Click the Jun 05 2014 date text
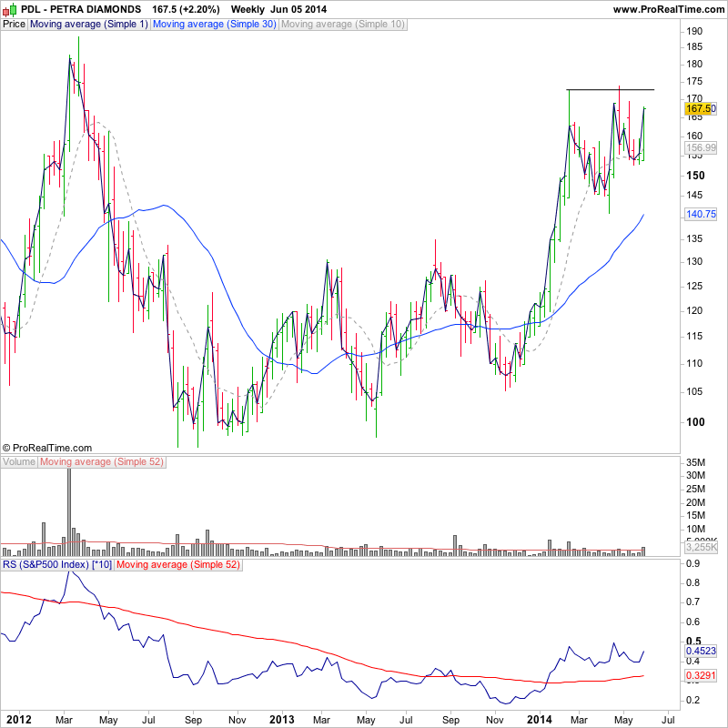728x728 pixels. 298,9
